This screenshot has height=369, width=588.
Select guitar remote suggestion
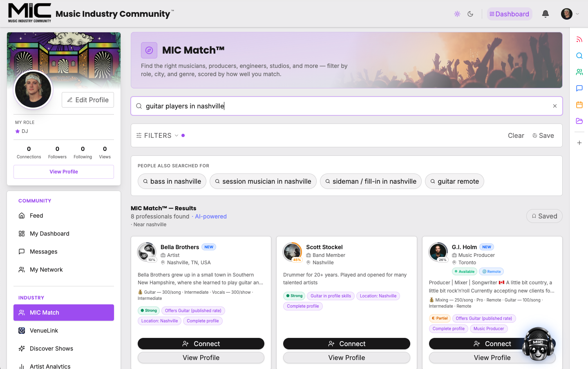pos(454,181)
